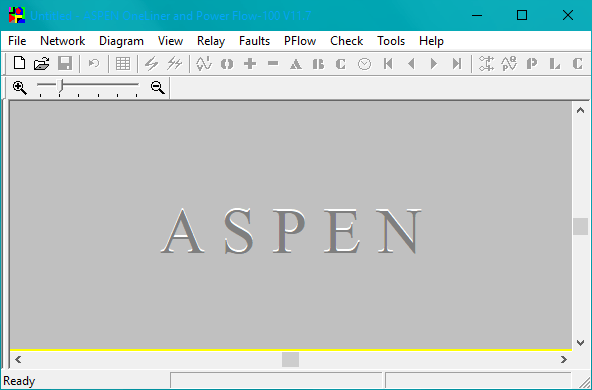Viewport: 592px width, 390px height.
Task: Close the ASPEN OneLiner window
Action: (x=567, y=15)
